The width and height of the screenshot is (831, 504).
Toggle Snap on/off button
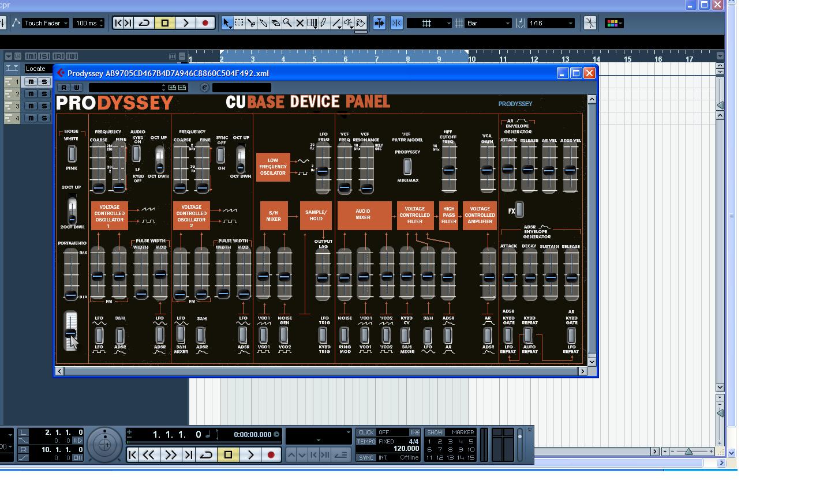pyautogui.click(x=396, y=23)
